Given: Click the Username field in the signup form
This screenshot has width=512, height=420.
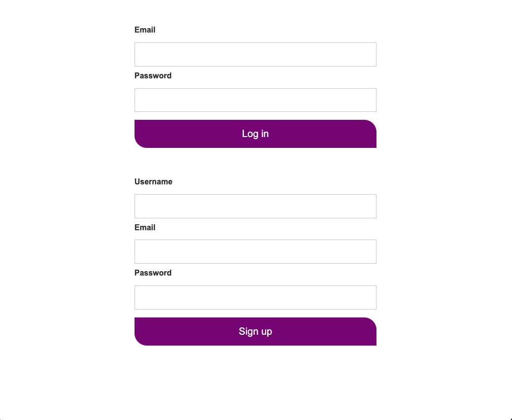Looking at the screenshot, I should (255, 206).
